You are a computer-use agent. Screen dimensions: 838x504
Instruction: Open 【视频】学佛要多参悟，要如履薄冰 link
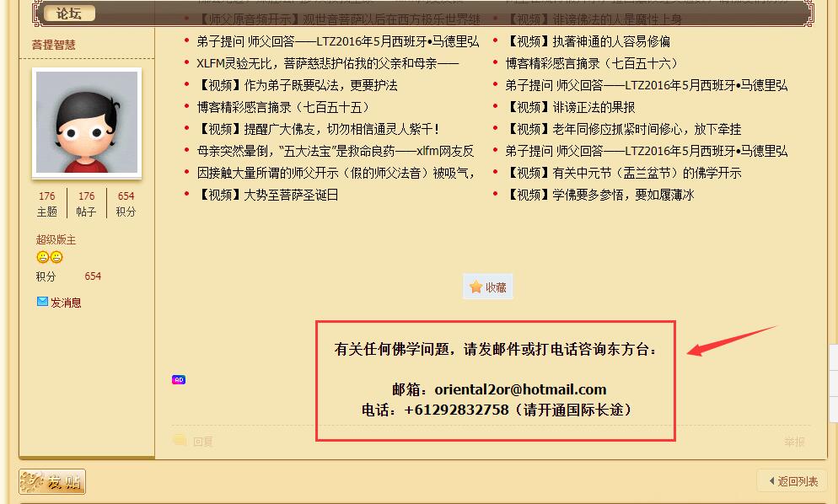(599, 195)
